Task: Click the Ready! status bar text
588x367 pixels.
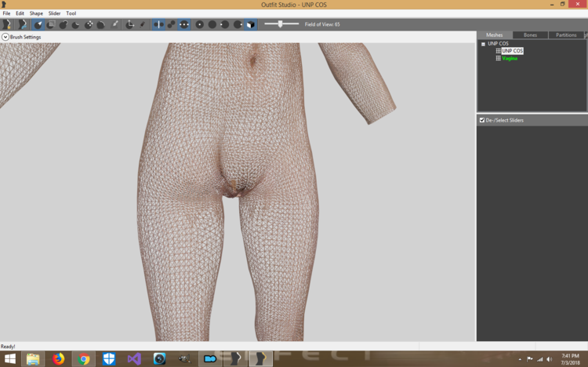Action: (x=8, y=347)
